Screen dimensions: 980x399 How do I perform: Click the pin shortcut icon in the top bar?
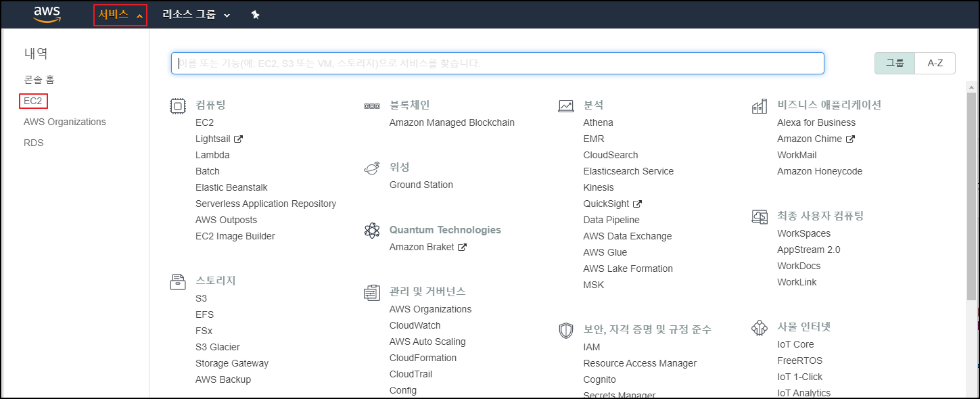(255, 14)
